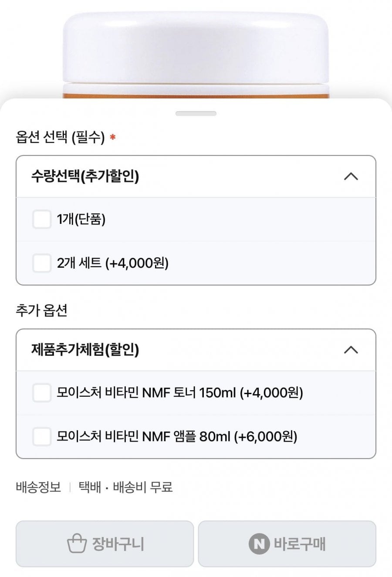Click the shopping basket icon
This screenshot has width=392, height=577.
pos(77,544)
